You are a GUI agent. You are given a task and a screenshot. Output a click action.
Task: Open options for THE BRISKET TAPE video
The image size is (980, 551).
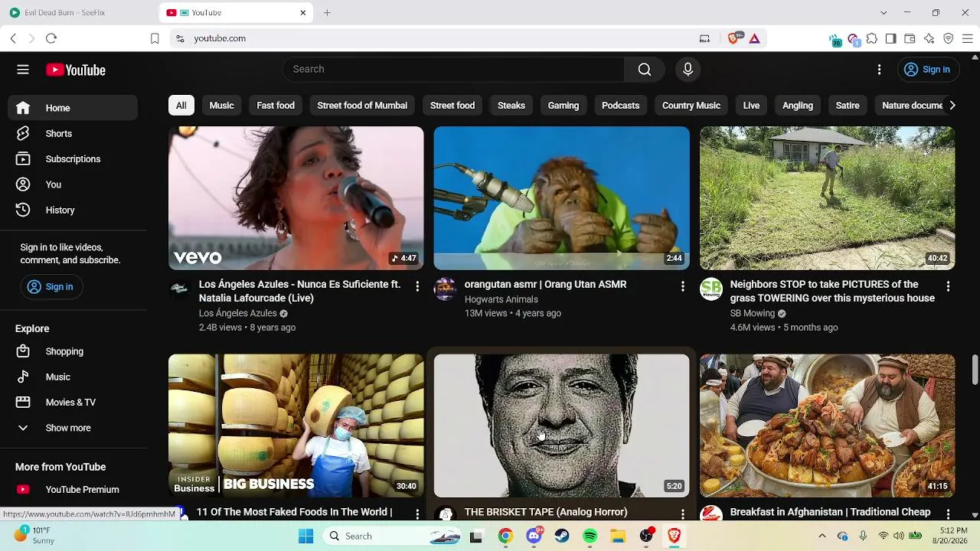point(683,514)
